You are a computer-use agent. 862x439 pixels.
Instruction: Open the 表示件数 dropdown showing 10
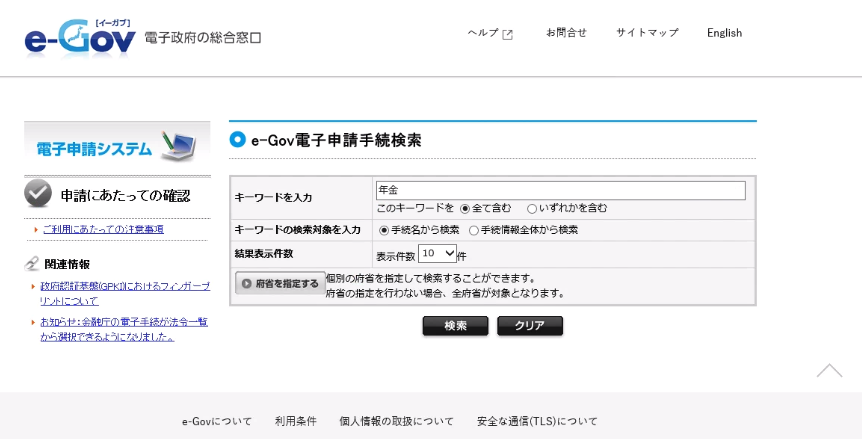click(x=437, y=254)
